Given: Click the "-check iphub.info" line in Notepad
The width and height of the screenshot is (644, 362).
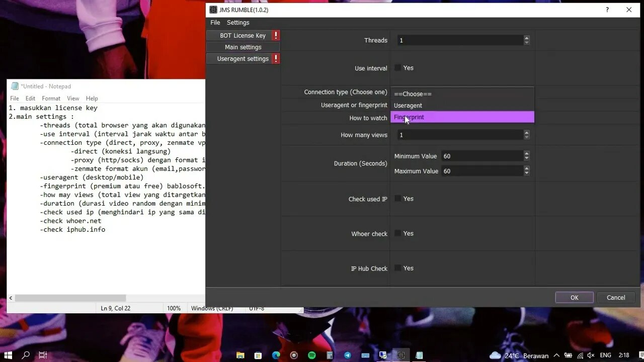Looking at the screenshot, I should click(72, 229).
